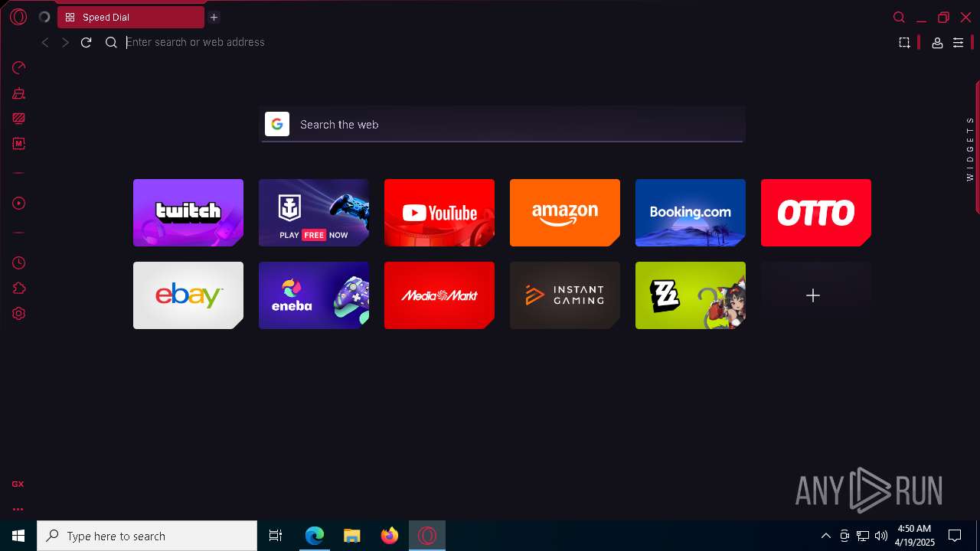Open GX Mods icon in sidebar
This screenshot has height=551, width=980.
click(x=19, y=144)
